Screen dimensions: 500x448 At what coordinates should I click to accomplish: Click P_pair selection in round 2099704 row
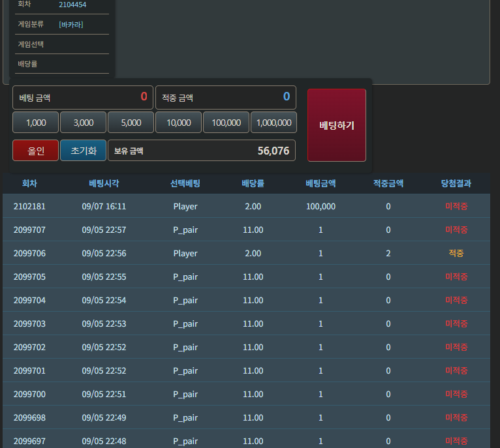click(x=185, y=300)
